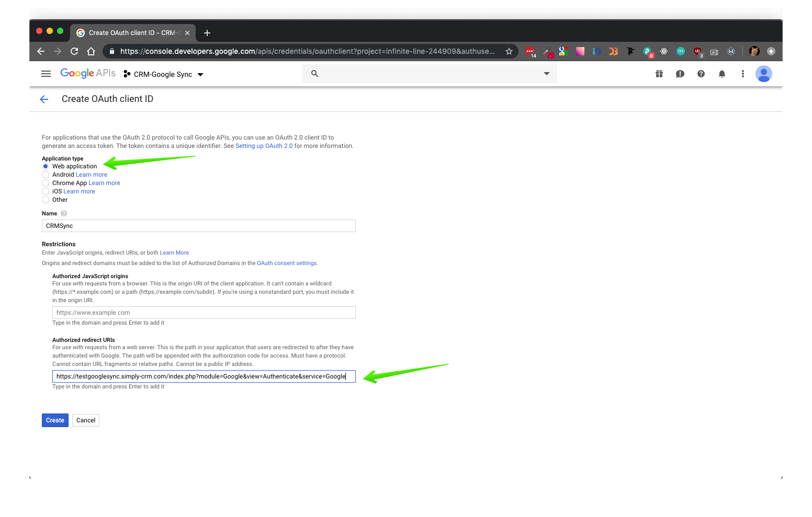812x517 pixels.
Task: Select the Create OAuth client ID tab
Action: [x=133, y=33]
